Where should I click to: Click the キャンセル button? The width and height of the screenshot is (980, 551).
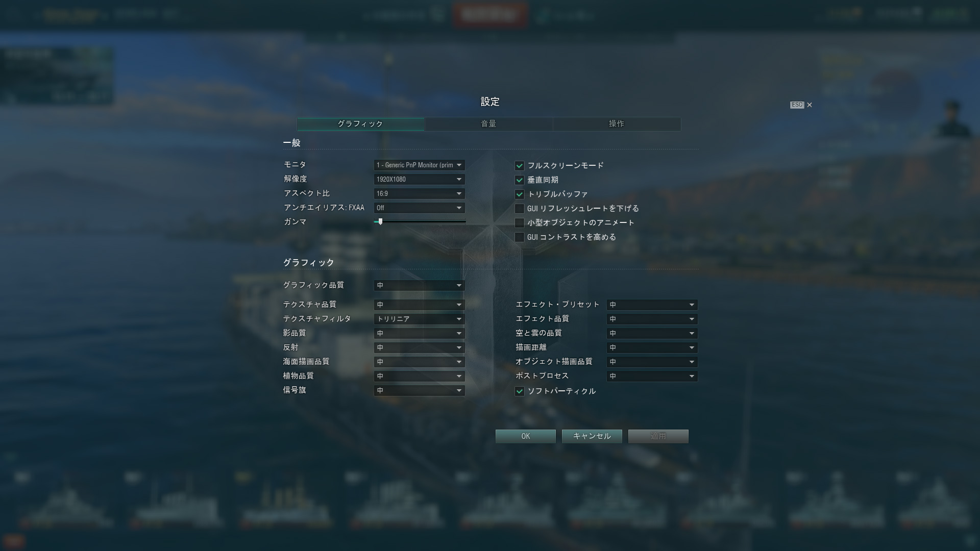592,436
